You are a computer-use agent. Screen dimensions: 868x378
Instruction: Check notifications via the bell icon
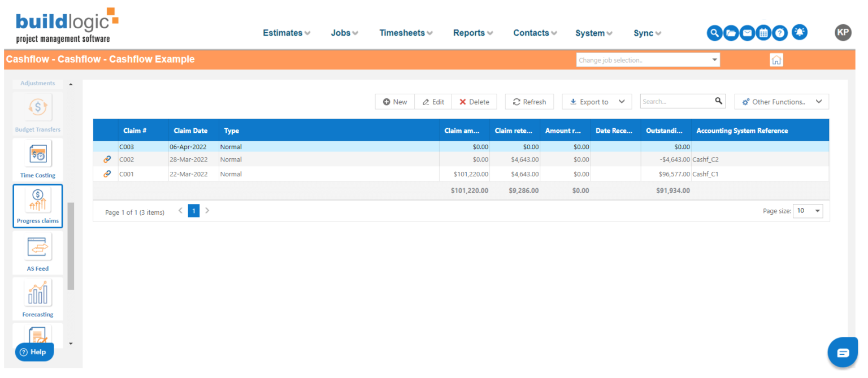[800, 32]
